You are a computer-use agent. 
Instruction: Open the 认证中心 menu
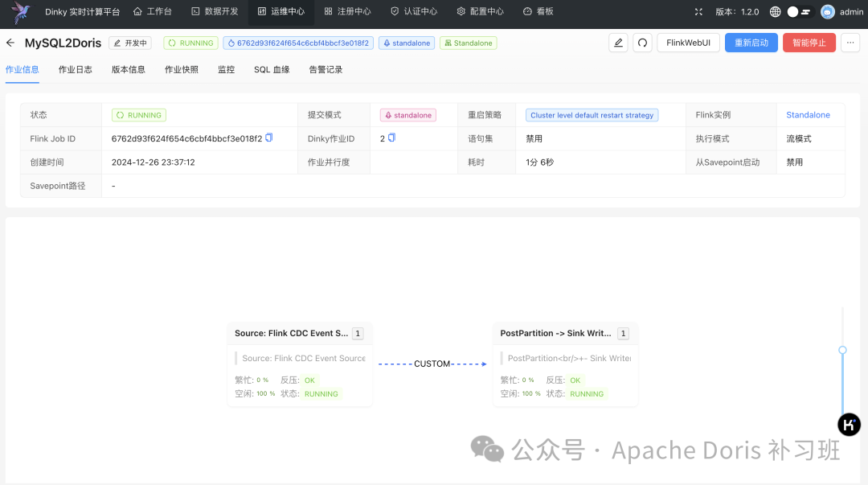[x=414, y=11]
